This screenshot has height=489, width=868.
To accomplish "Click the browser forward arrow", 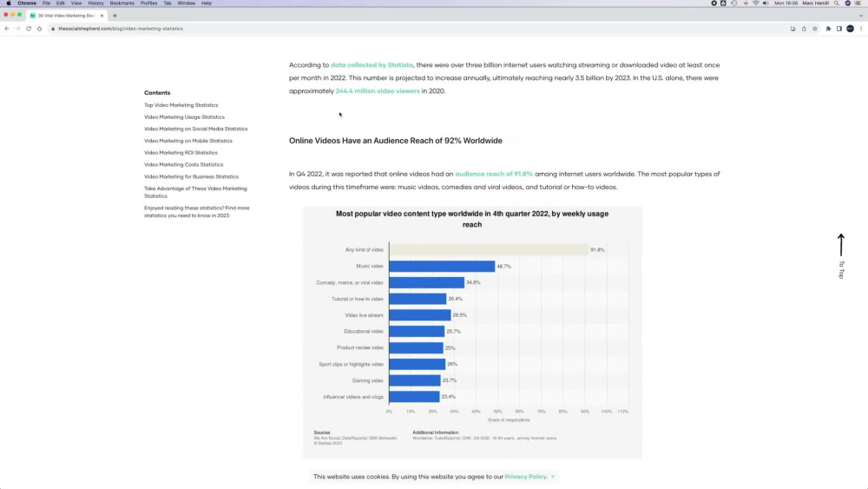I will (x=17, y=29).
